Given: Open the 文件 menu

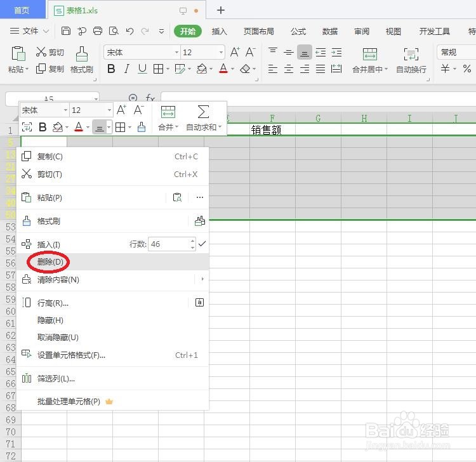Looking at the screenshot, I should [x=29, y=31].
